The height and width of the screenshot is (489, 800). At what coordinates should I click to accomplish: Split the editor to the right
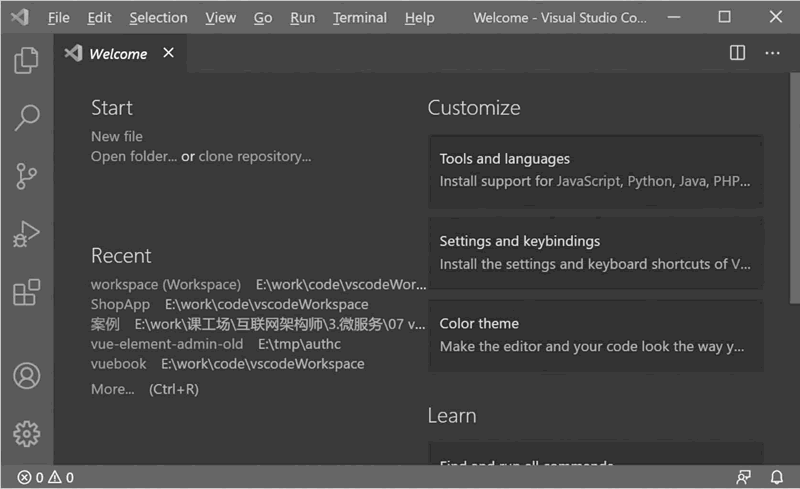point(737,53)
